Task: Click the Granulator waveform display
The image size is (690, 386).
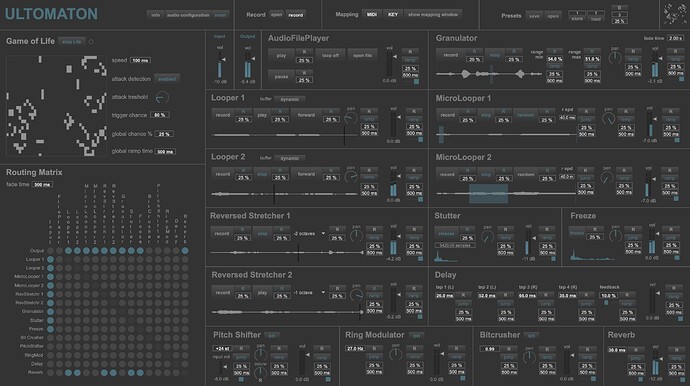Action: point(489,74)
